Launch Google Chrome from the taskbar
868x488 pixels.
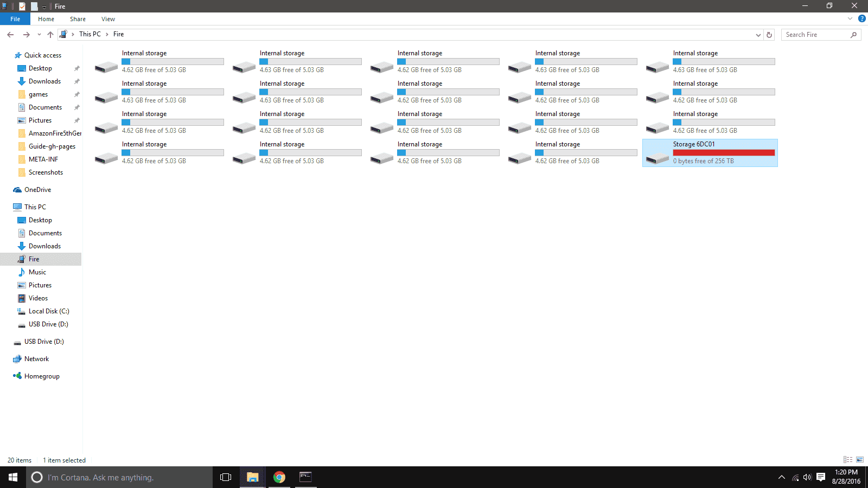coord(279,477)
